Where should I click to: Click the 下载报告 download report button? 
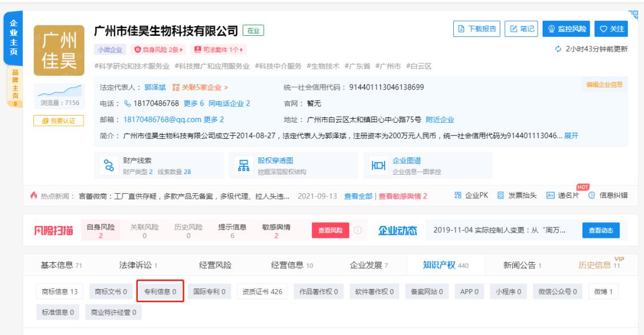tap(476, 29)
